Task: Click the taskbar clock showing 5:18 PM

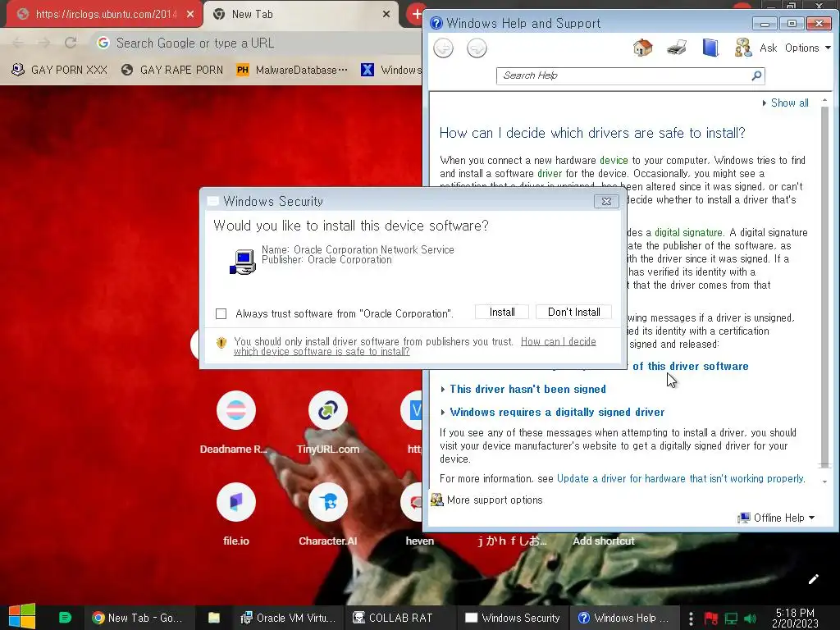Action: [795, 618]
